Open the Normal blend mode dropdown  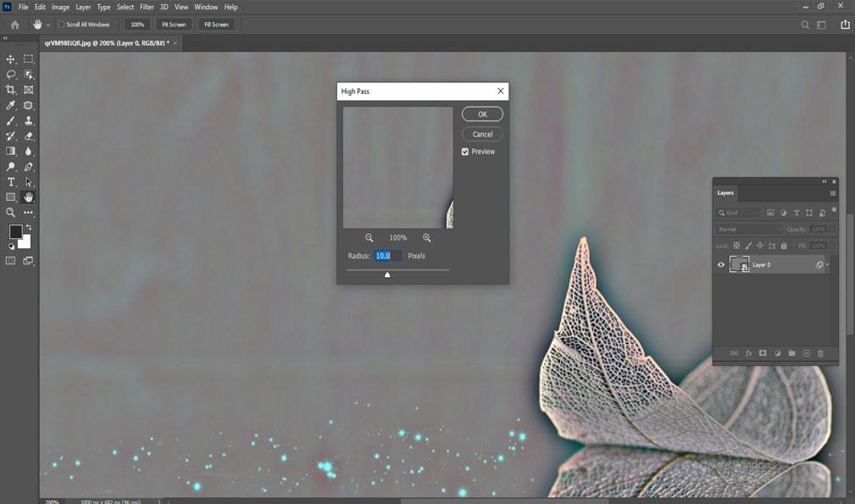pos(749,230)
